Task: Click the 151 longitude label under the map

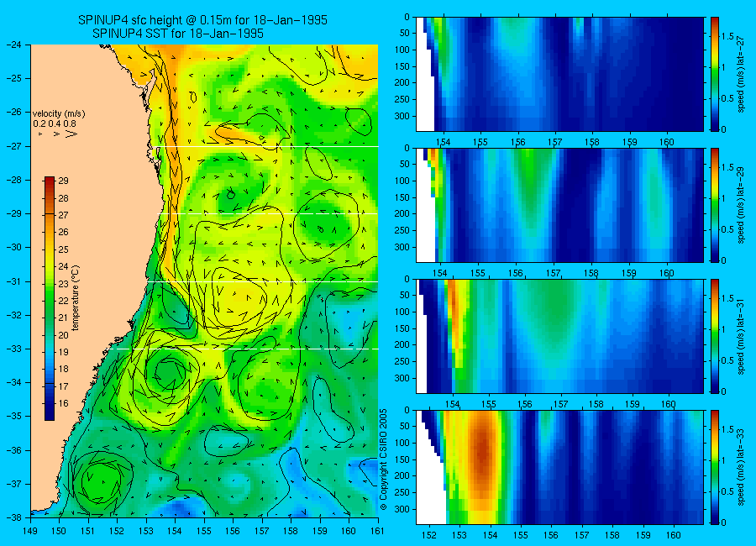Action: point(88,531)
